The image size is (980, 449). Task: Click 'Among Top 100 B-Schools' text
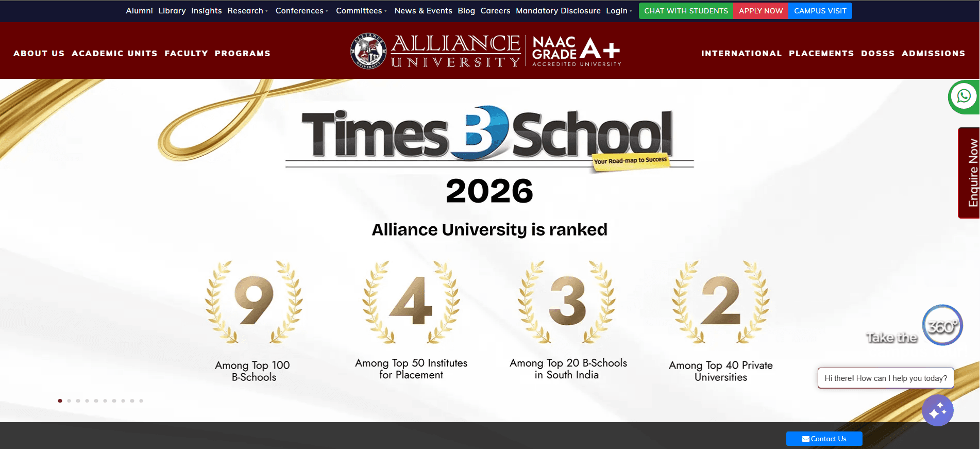pos(252,371)
